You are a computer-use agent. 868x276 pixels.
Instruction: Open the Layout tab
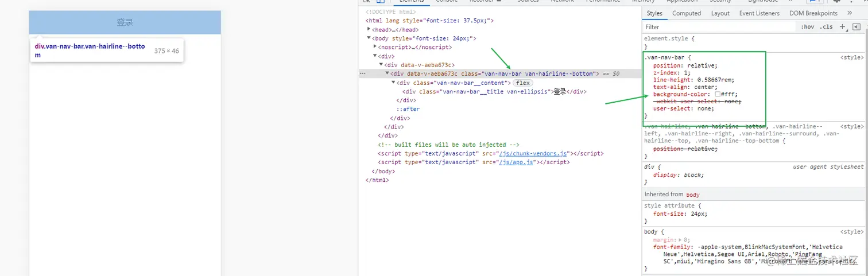coord(720,13)
